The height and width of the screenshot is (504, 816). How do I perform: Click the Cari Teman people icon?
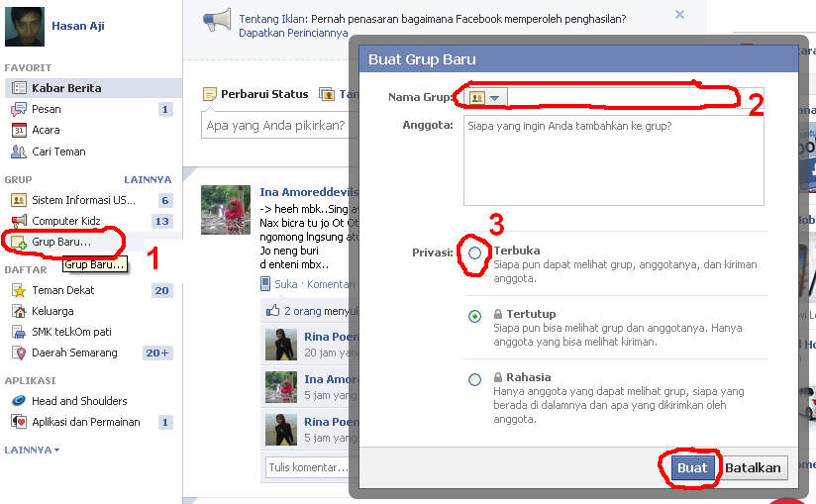pos(19,151)
